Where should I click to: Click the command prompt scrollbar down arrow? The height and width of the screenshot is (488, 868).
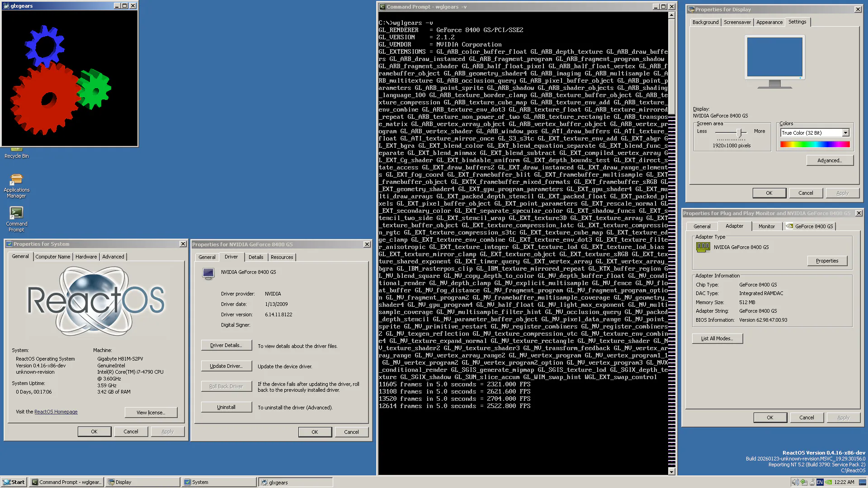click(671, 471)
